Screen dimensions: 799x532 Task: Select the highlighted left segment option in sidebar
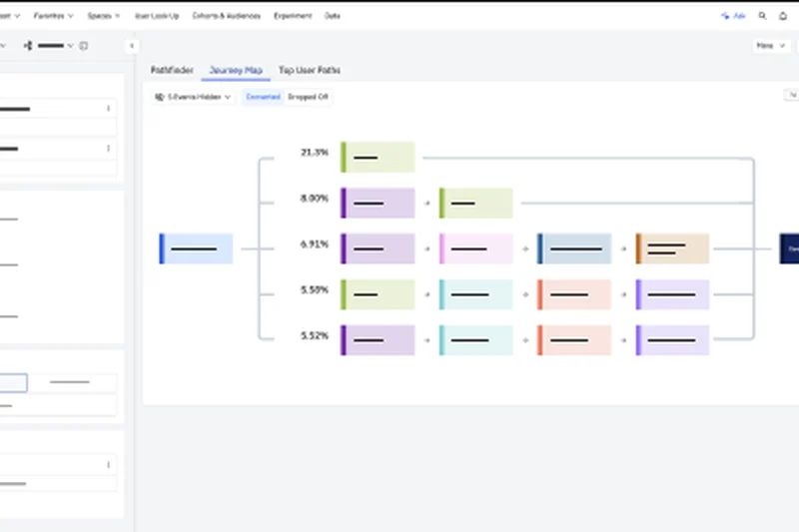pyautogui.click(x=13, y=382)
